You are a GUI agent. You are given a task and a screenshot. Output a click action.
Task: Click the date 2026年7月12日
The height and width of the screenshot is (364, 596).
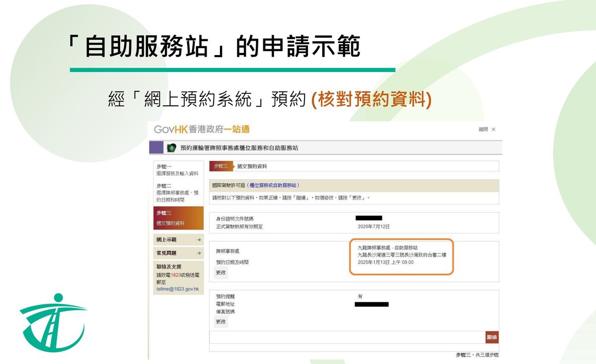pyautogui.click(x=373, y=226)
